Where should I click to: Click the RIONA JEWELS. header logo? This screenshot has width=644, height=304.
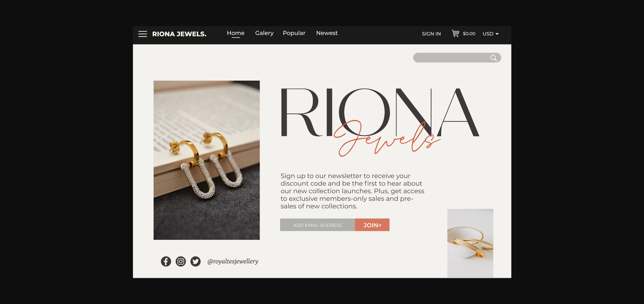click(179, 34)
